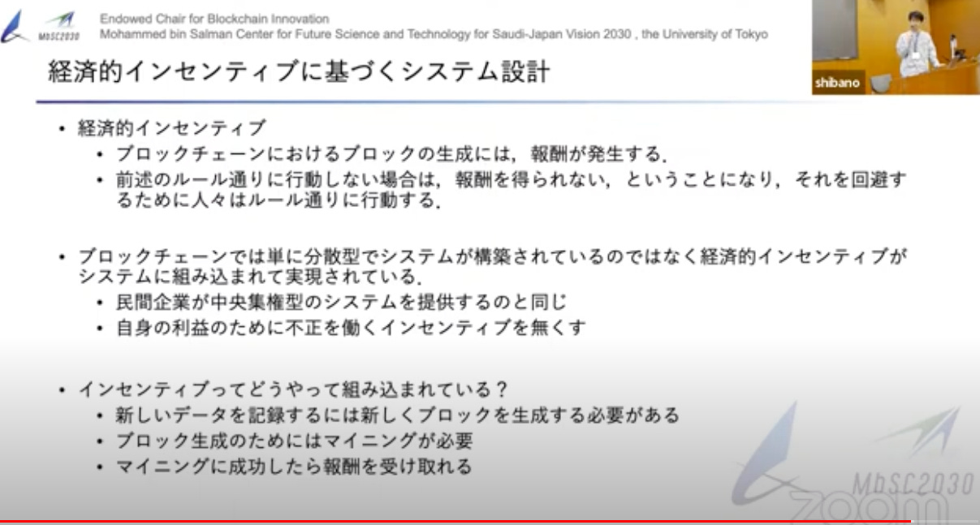Click the sub-bullet 'マイニングに成功したら報酬を受け取れる'
This screenshot has height=525, width=980.
tap(293, 467)
